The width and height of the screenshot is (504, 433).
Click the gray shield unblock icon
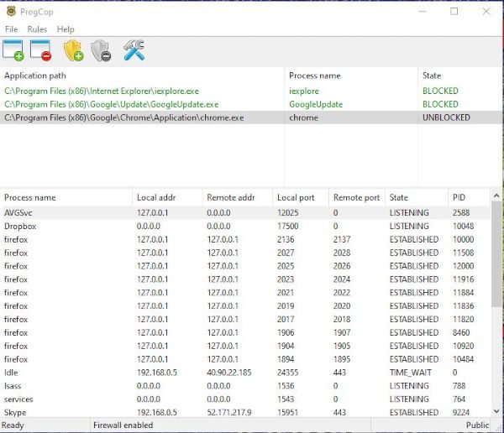click(102, 51)
